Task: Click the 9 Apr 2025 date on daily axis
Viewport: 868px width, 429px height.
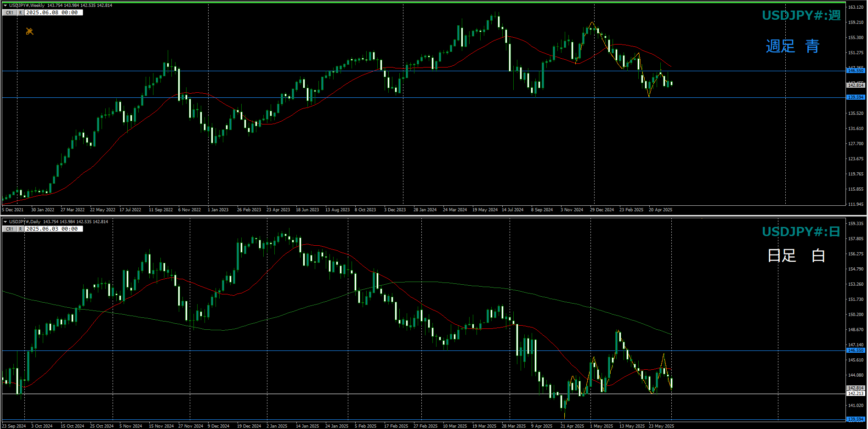Action: [x=542, y=426]
